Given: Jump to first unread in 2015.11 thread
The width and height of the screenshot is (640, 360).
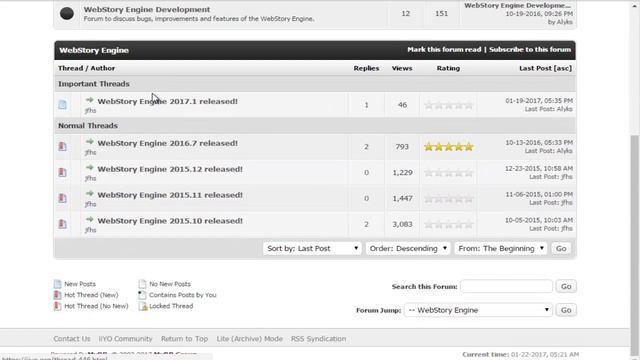Looking at the screenshot, I should [x=89, y=193].
